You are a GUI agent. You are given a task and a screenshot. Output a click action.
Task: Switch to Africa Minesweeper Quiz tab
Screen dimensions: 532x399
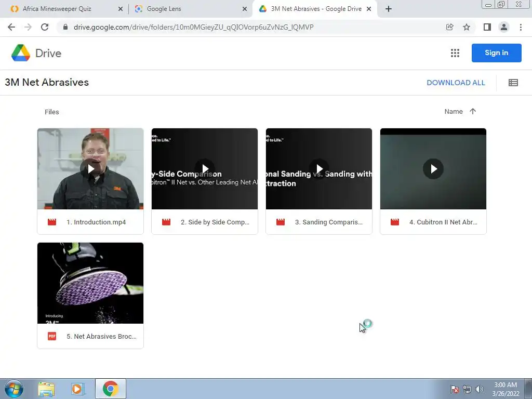[57, 9]
